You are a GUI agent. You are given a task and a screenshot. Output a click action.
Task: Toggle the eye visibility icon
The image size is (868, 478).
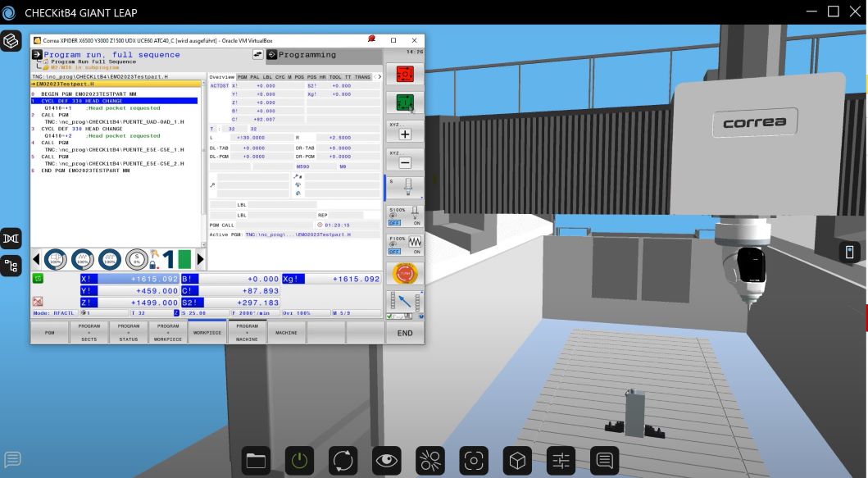click(386, 462)
